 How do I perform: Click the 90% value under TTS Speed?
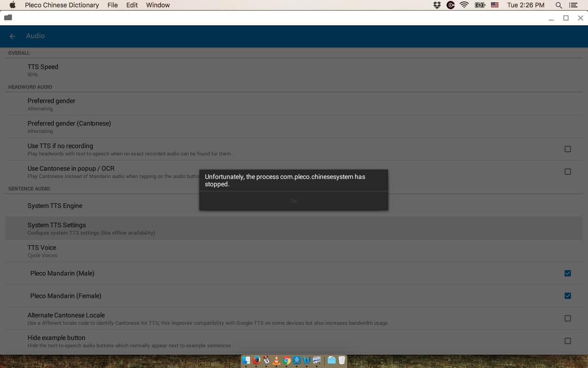(x=33, y=75)
